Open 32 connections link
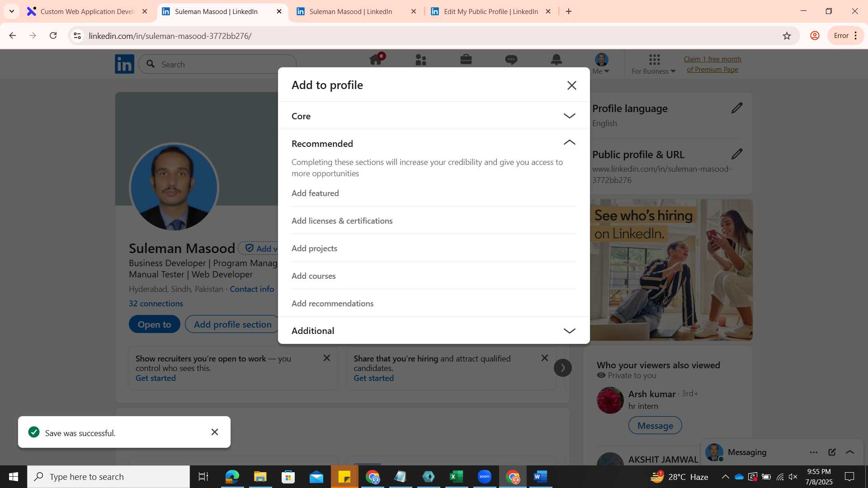Screen dimensions: 868x488 156,304
